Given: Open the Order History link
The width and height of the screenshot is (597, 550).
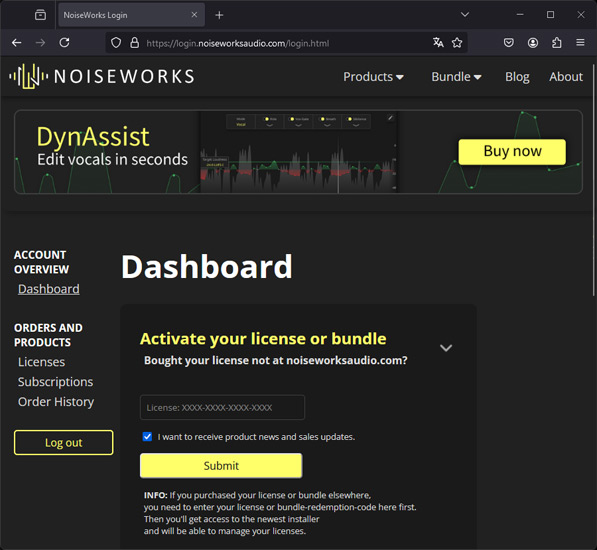Looking at the screenshot, I should pyautogui.click(x=56, y=402).
